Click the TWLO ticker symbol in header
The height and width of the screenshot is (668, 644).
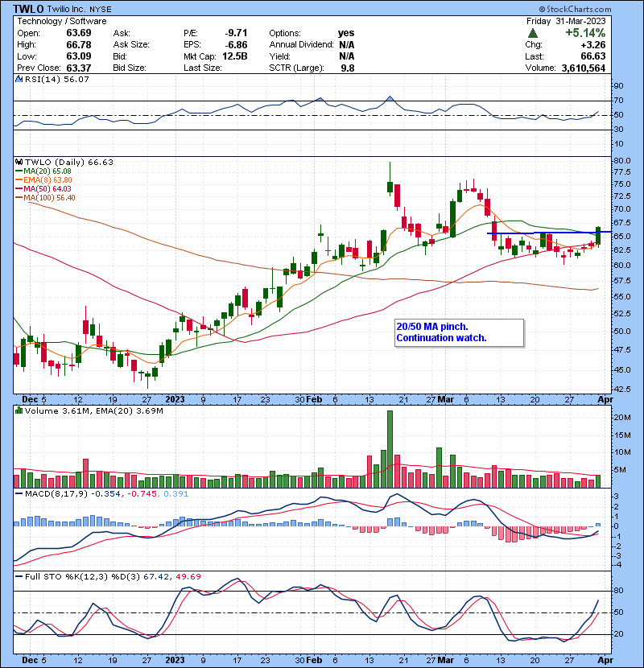[x=28, y=9]
